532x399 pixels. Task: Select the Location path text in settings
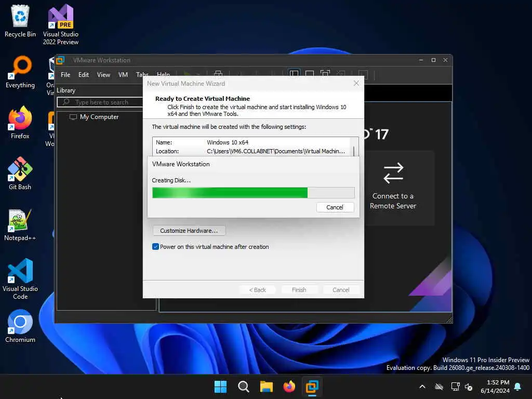(x=276, y=151)
